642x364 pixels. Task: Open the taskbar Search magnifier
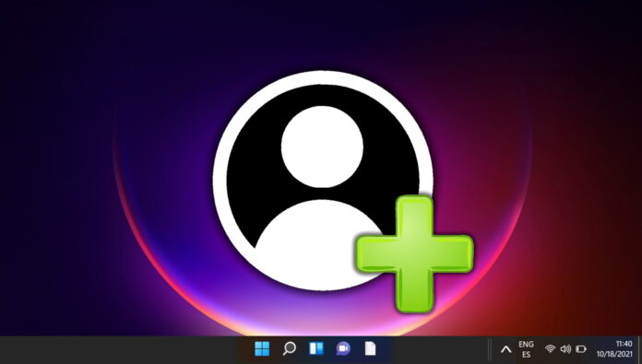tap(289, 349)
